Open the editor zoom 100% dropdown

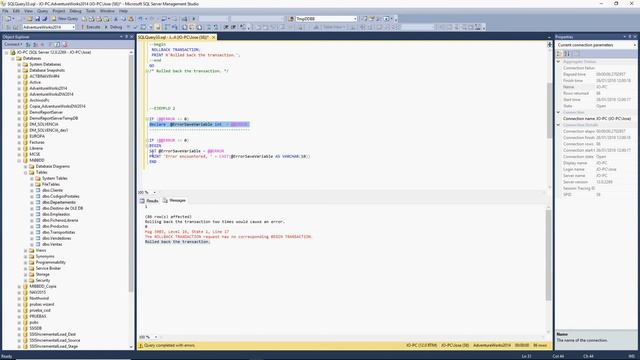coord(154,192)
